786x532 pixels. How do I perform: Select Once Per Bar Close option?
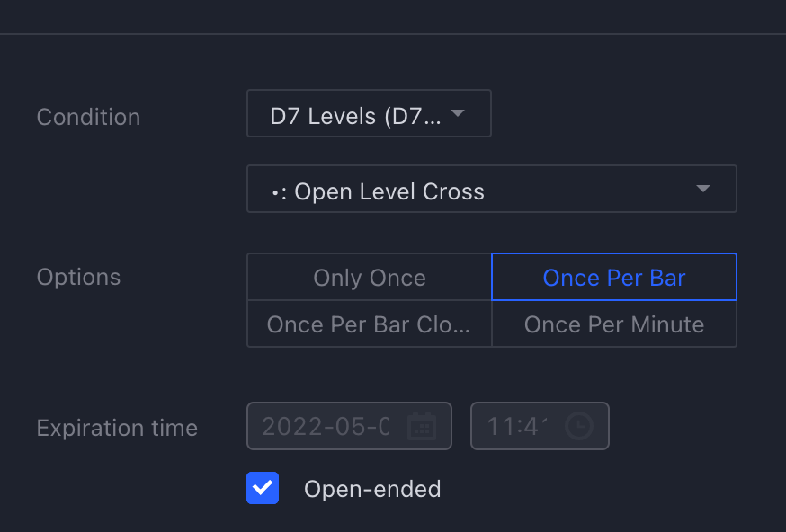tap(370, 324)
